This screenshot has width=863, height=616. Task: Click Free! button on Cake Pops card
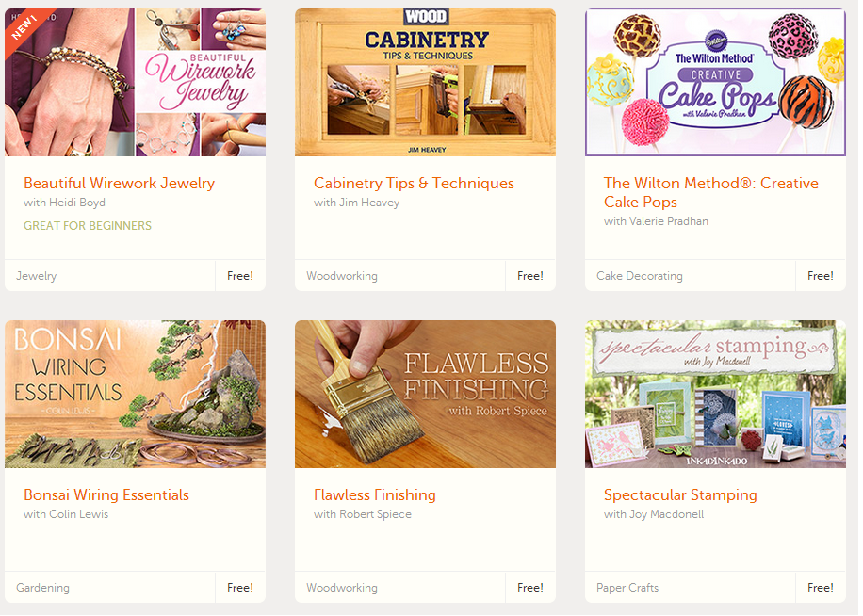pos(821,276)
